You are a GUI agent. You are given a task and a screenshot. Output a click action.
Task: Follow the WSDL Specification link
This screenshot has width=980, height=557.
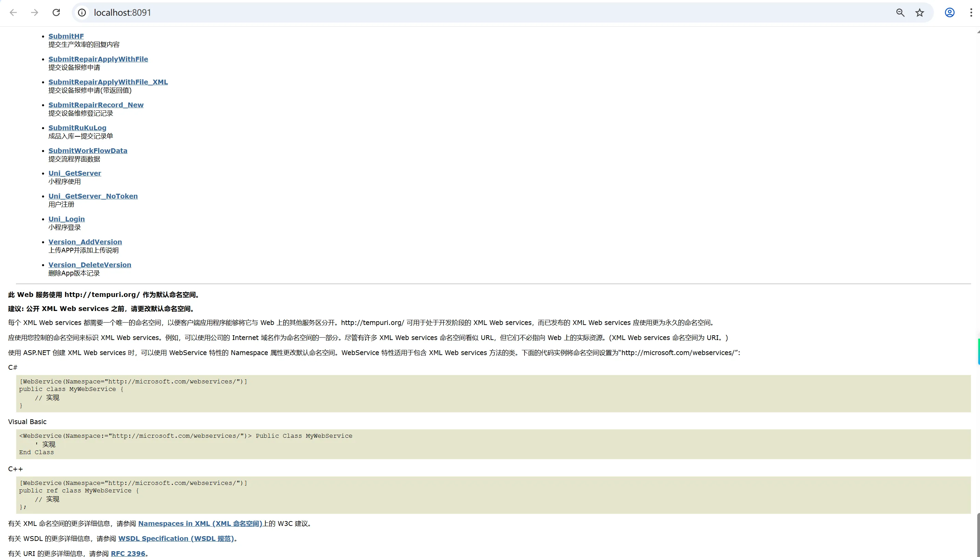(x=176, y=539)
